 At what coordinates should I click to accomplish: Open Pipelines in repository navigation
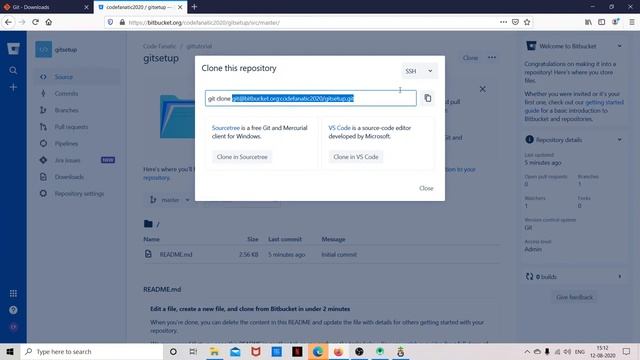pyautogui.click(x=77, y=144)
